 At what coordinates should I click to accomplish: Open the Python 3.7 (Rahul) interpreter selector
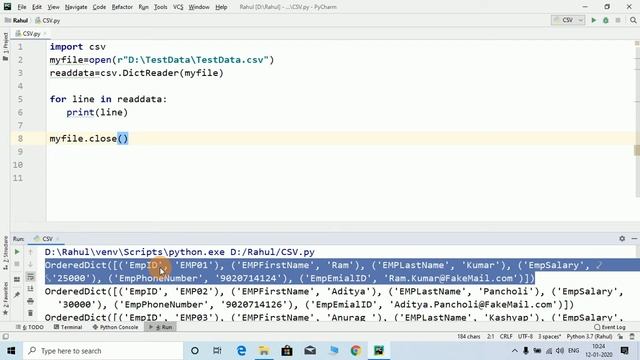[x=589, y=337]
